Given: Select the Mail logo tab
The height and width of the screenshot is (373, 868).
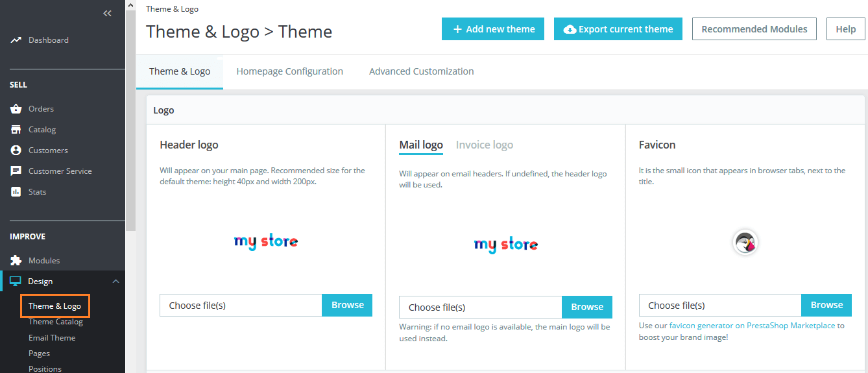Looking at the screenshot, I should 421,145.
